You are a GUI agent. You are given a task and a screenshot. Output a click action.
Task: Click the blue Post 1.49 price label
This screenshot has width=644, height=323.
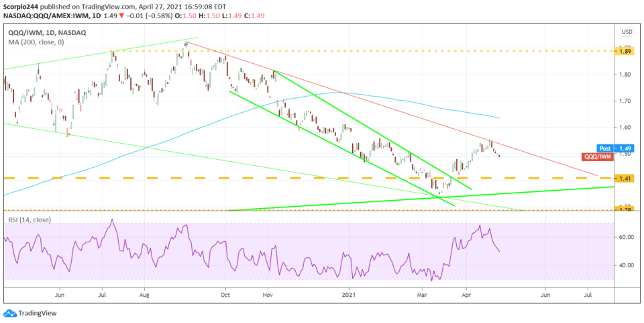[616, 148]
